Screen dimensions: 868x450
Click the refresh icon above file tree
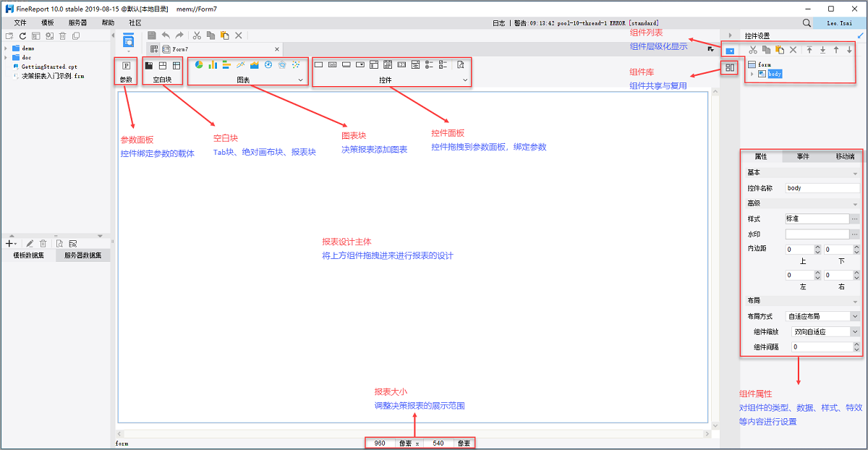[x=22, y=35]
